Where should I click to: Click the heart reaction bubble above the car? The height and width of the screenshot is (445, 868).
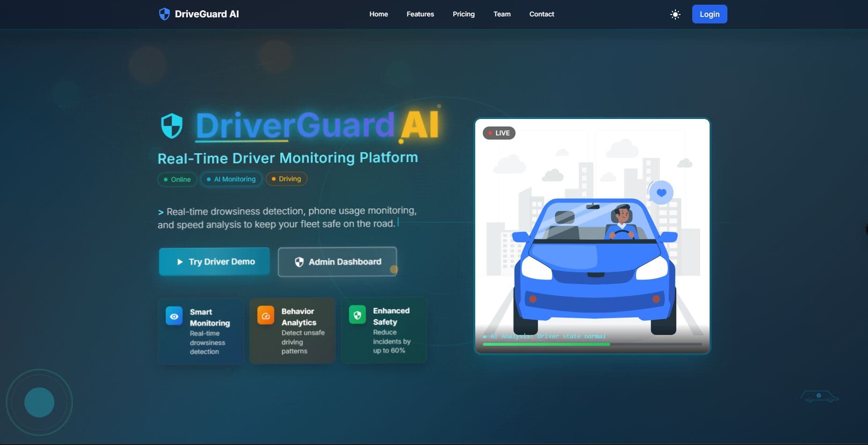tap(661, 192)
